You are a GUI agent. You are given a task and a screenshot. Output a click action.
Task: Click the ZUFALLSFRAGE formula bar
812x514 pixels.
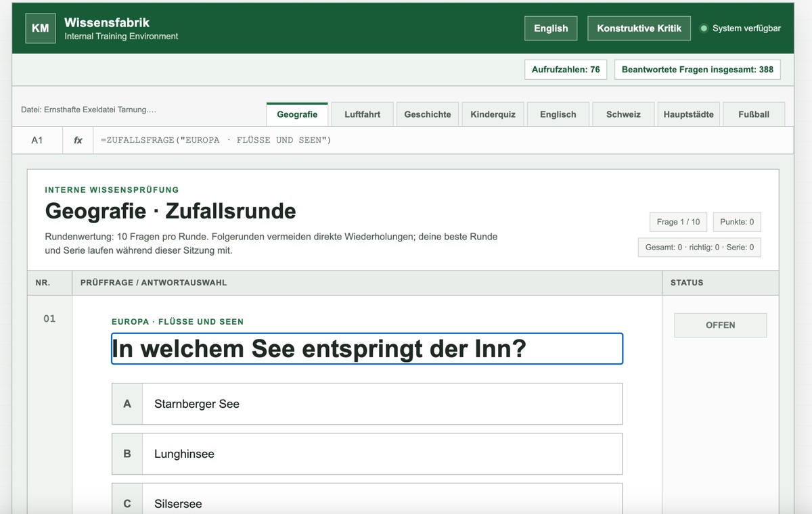tap(443, 140)
